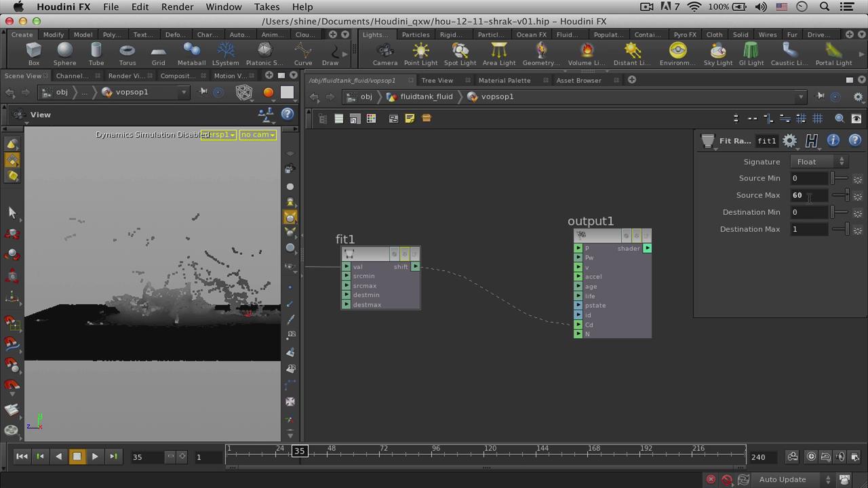Open Fit Range node help icon

click(x=855, y=140)
